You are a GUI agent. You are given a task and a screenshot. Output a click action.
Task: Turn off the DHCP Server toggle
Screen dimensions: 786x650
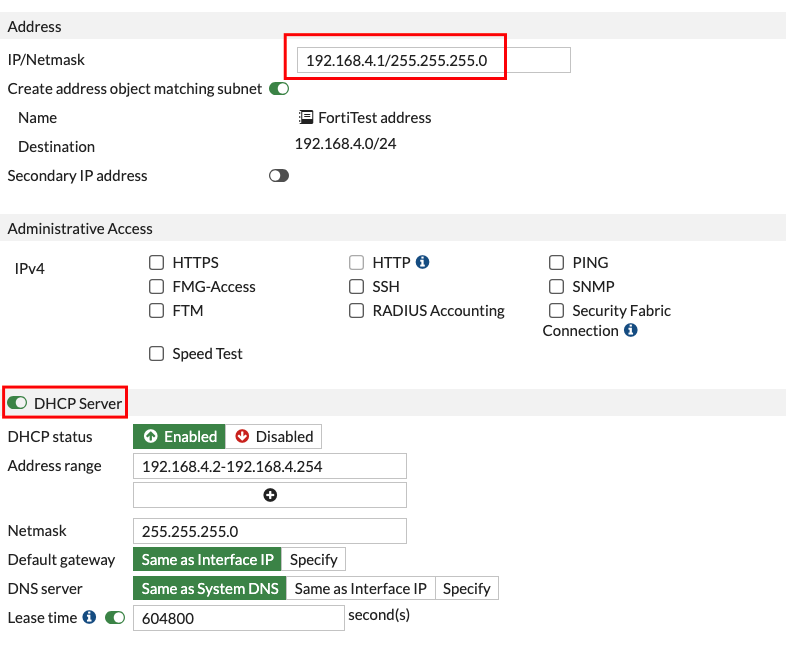[17, 403]
